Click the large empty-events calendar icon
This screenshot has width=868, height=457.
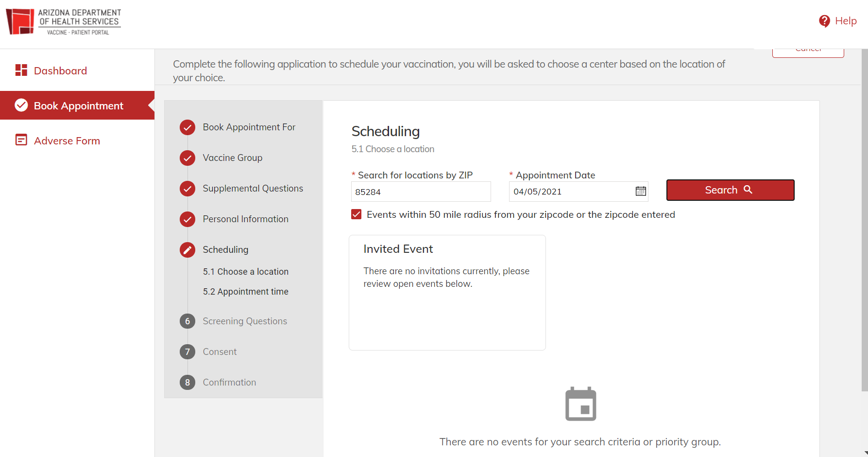(580, 404)
